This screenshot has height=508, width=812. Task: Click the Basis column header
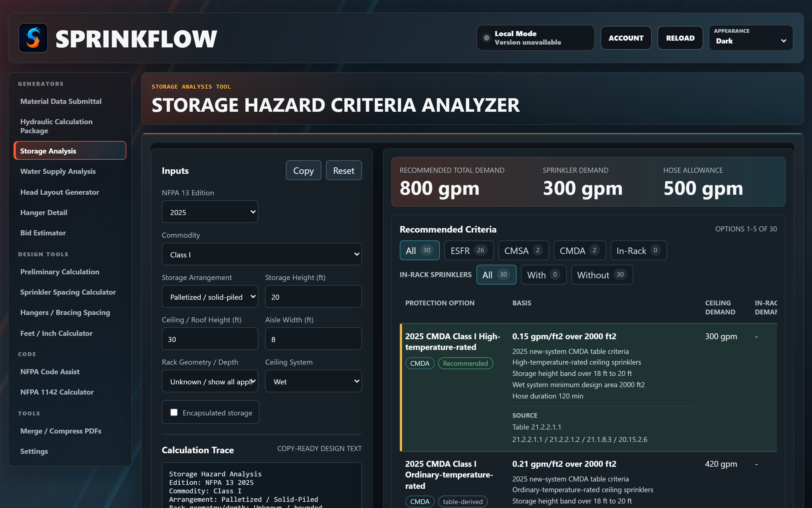click(x=521, y=303)
